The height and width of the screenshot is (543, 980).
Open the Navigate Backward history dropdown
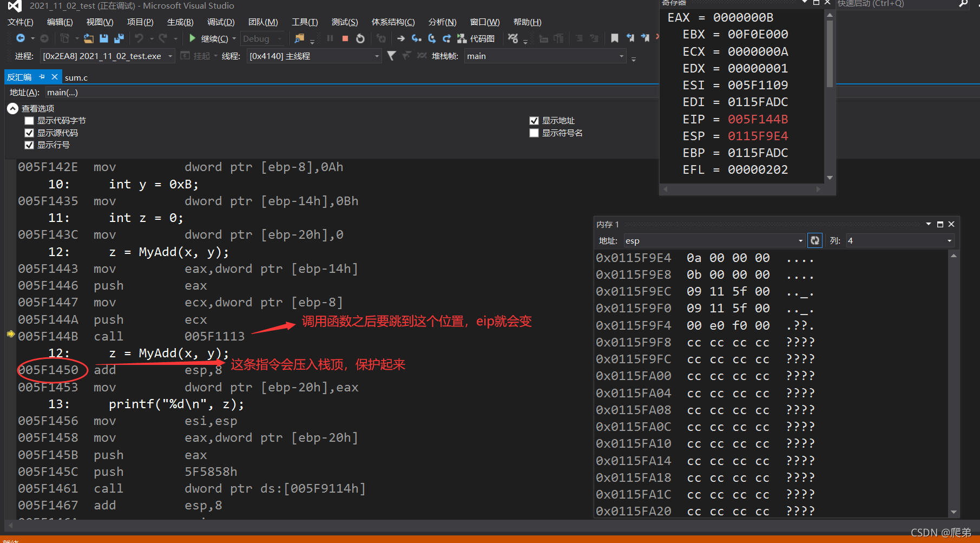point(32,38)
